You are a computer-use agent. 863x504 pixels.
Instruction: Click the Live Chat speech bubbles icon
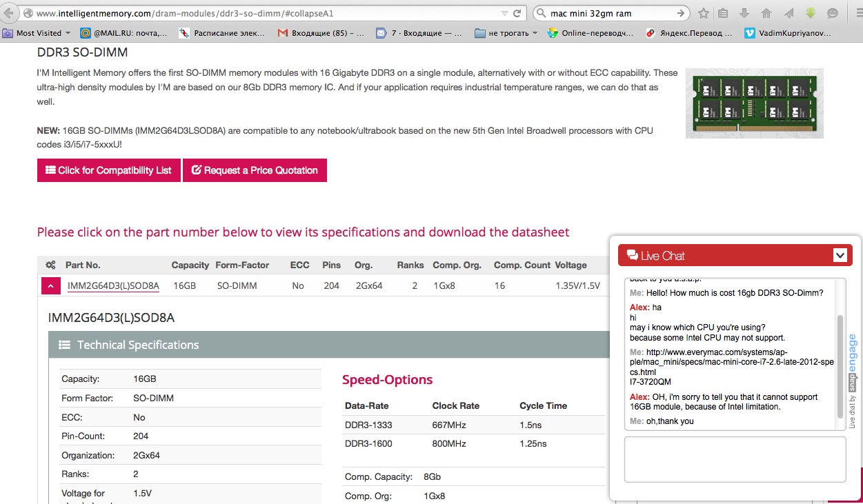(x=632, y=256)
